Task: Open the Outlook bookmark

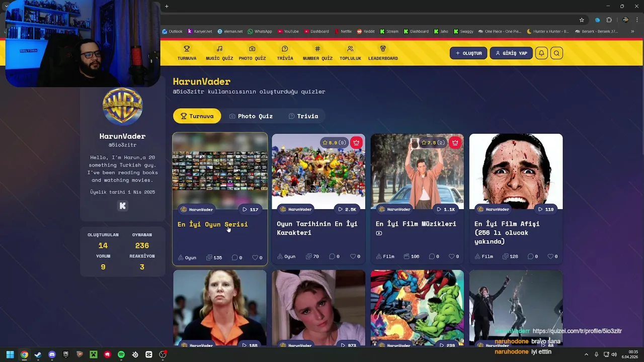Action: click(172, 31)
